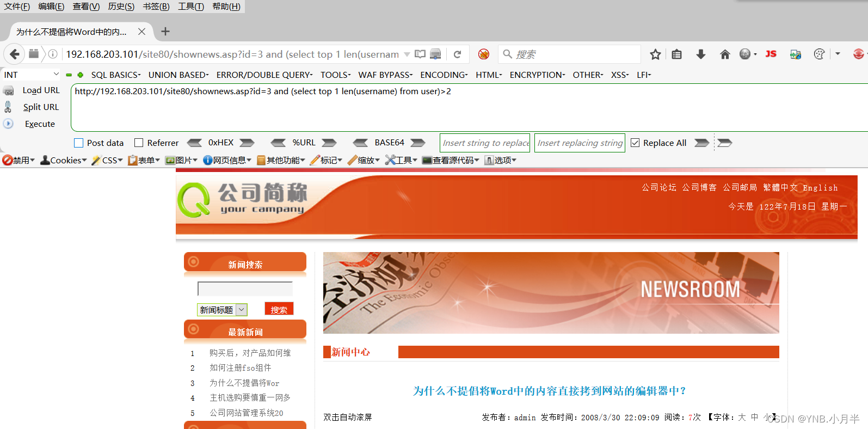Click the arrow right of Replace All

coord(702,143)
